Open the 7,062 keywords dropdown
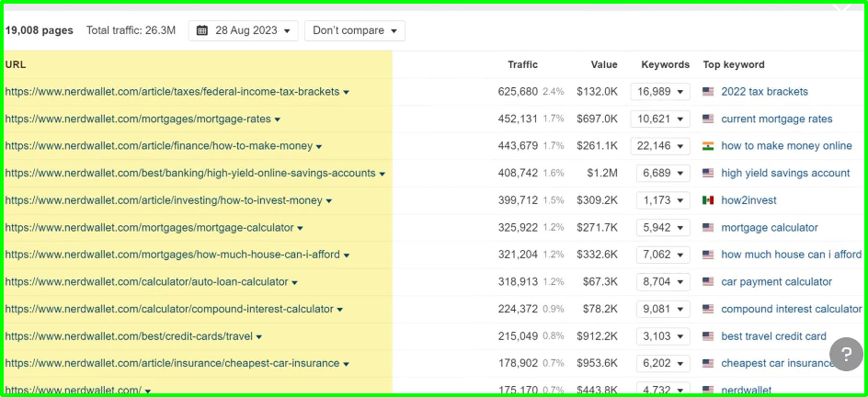 (663, 255)
